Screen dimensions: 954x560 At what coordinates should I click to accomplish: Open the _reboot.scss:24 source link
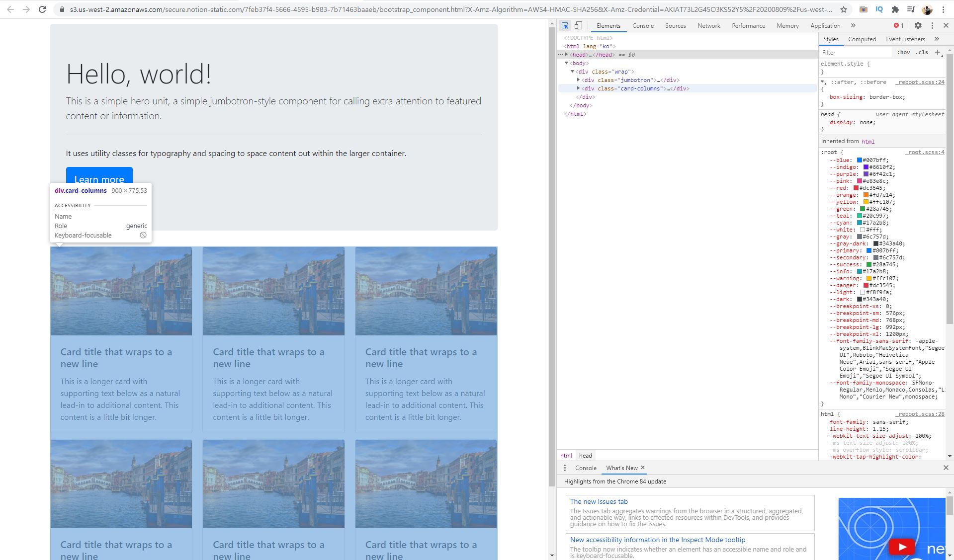[921, 82]
